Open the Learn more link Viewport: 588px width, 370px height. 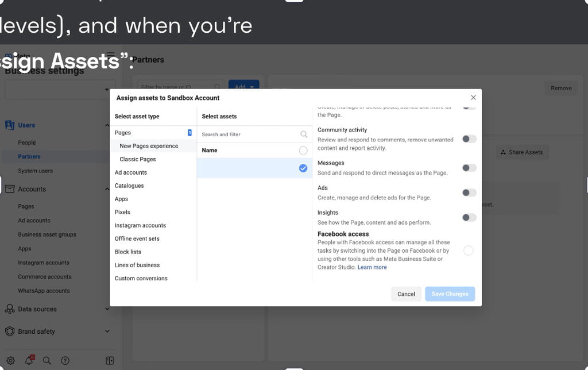click(372, 267)
